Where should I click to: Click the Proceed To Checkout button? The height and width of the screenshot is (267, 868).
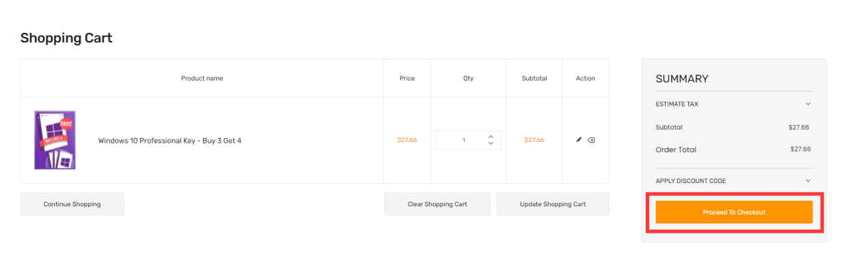pos(734,212)
